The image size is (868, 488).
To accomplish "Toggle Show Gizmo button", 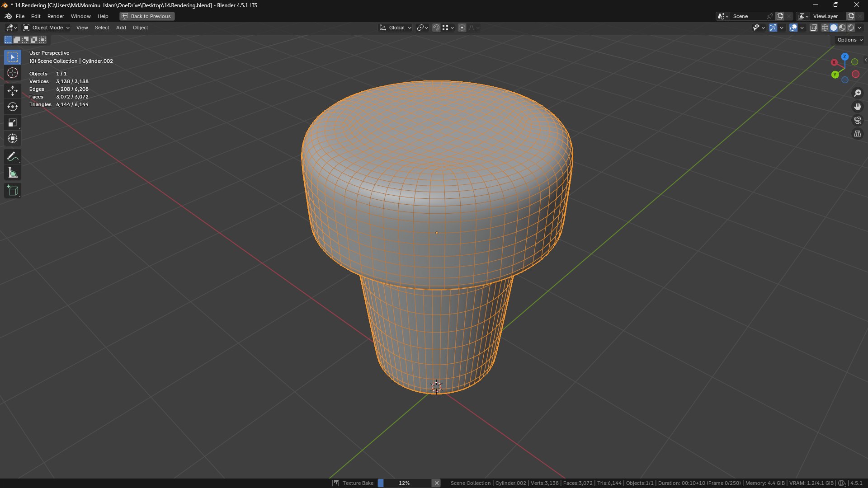I will [x=773, y=28].
